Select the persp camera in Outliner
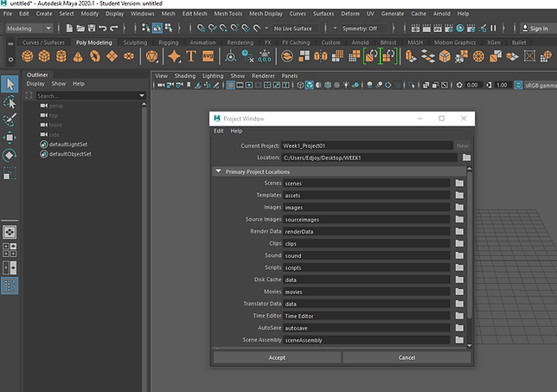 coord(56,106)
